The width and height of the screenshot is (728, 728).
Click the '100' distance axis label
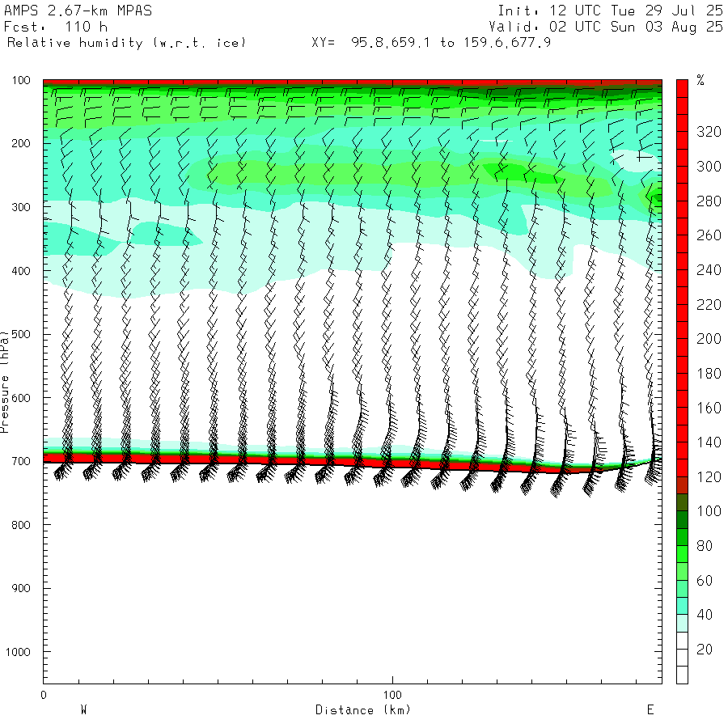tap(392, 695)
